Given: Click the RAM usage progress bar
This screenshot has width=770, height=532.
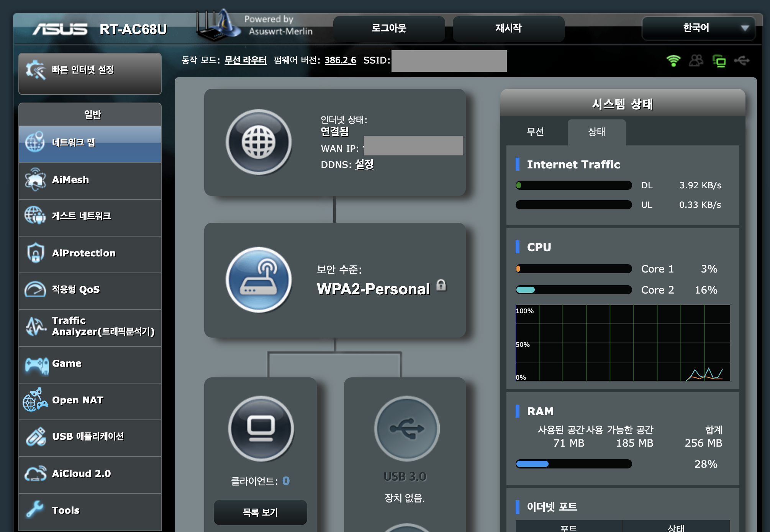Looking at the screenshot, I should click(573, 464).
